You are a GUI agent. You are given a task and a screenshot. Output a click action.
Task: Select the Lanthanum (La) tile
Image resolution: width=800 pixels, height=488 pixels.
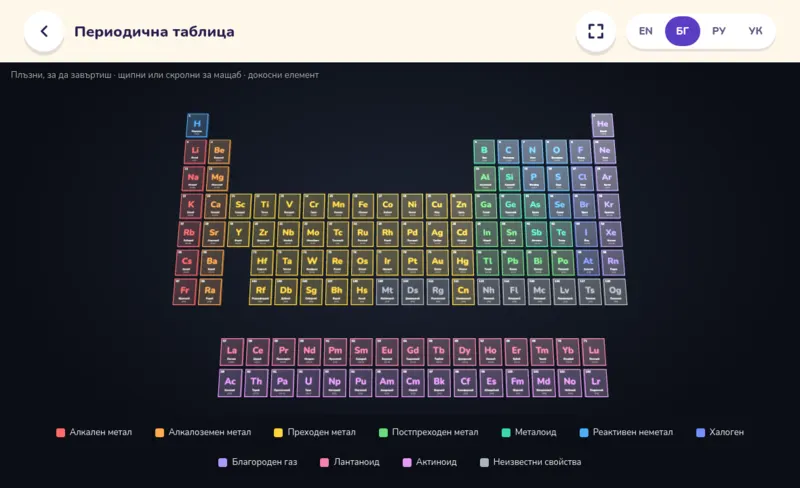tap(232, 352)
